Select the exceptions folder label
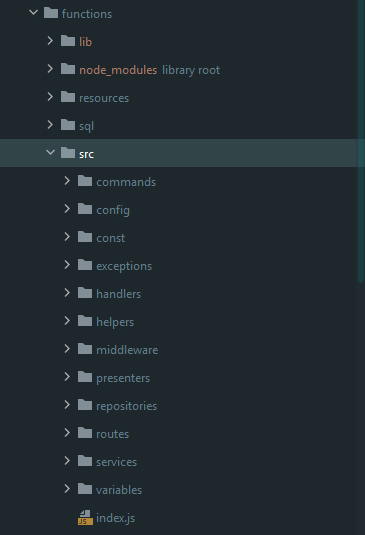The height and width of the screenshot is (535, 365). tap(124, 266)
